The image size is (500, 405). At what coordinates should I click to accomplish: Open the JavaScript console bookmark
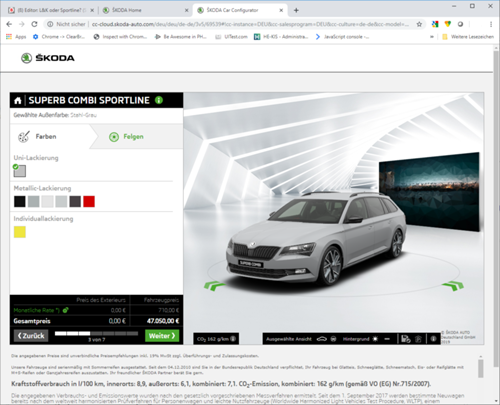pos(342,37)
